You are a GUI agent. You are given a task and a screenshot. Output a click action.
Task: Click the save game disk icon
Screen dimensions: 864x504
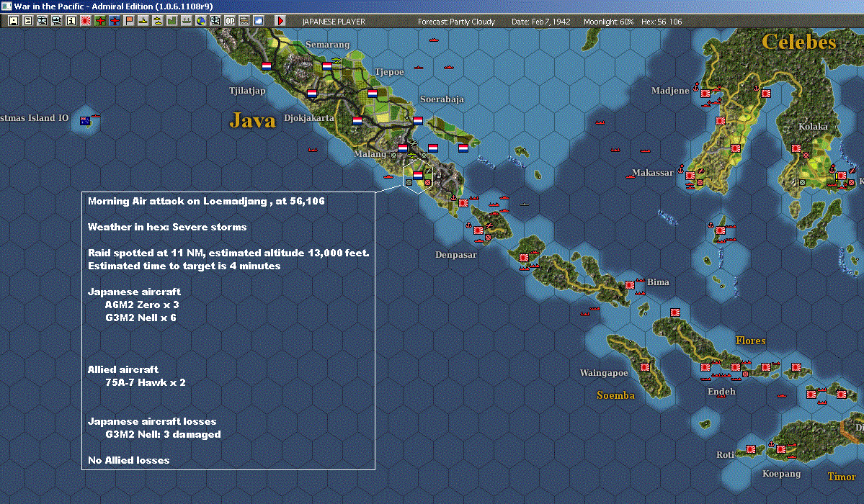pos(14,21)
